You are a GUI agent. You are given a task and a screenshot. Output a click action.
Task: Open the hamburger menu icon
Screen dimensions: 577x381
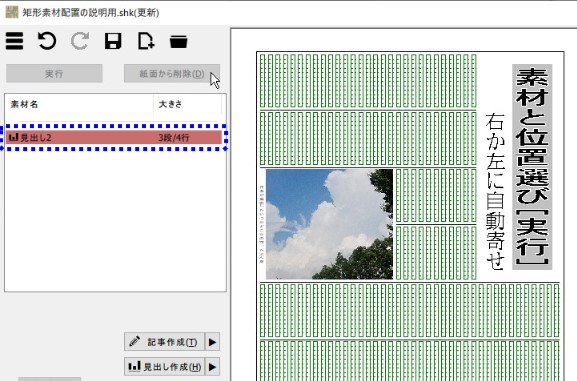[x=14, y=41]
